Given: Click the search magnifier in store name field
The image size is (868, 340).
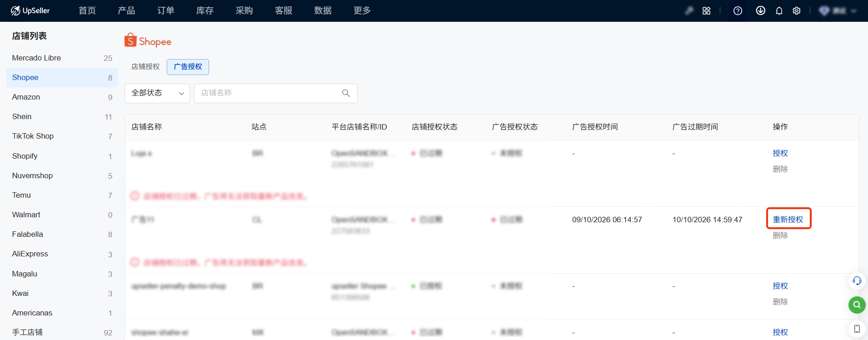Looking at the screenshot, I should point(346,93).
